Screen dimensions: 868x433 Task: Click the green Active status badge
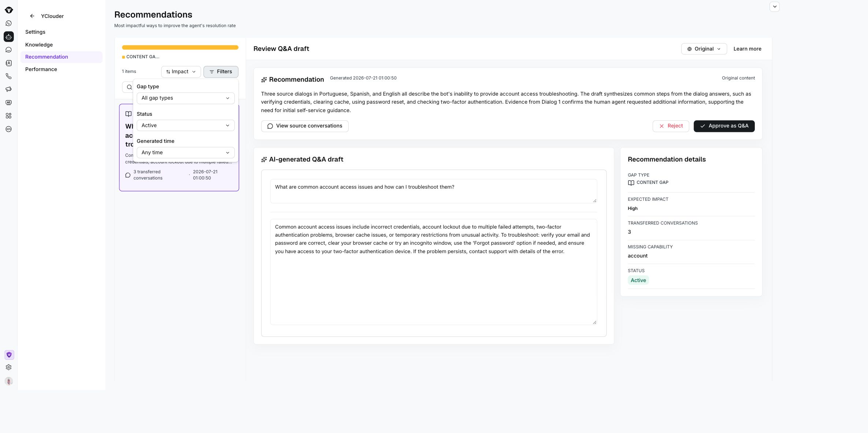[638, 280]
